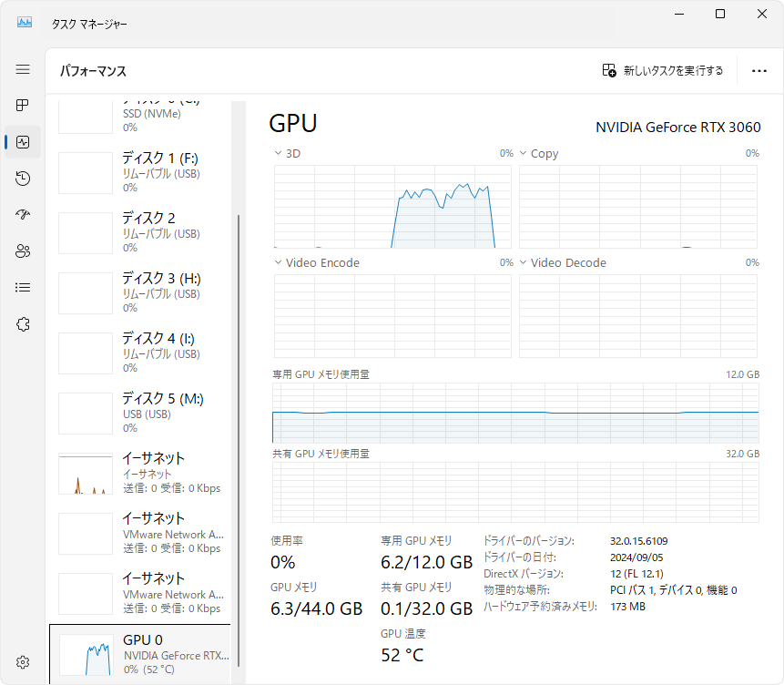Open Startup apps page icon
The width and height of the screenshot is (784, 685).
(23, 215)
